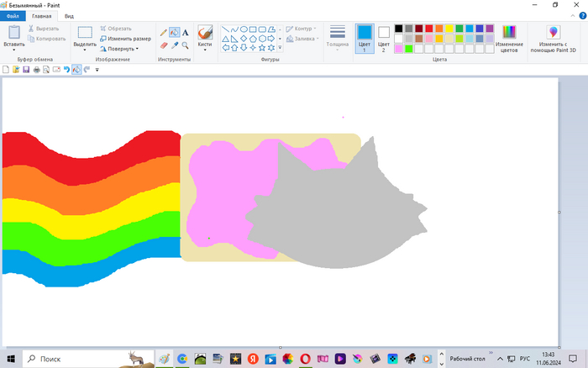Image resolution: width=588 pixels, height=368 pixels.
Task: Open the Файл menu
Action: pyautogui.click(x=13, y=16)
